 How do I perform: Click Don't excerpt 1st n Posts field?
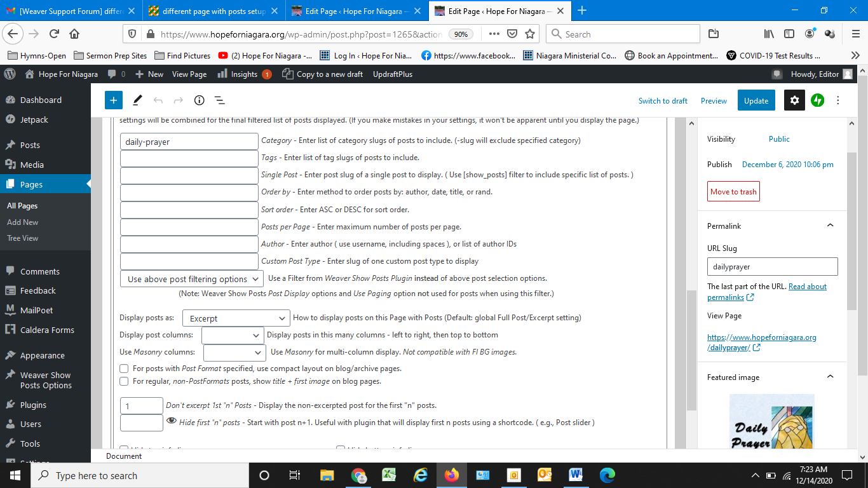[142, 405]
